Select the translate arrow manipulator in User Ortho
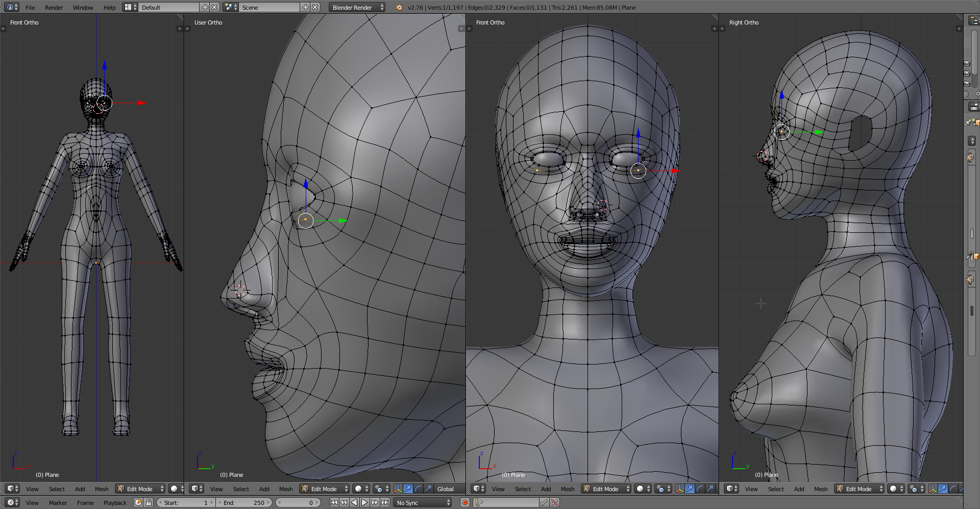 [x=408, y=489]
